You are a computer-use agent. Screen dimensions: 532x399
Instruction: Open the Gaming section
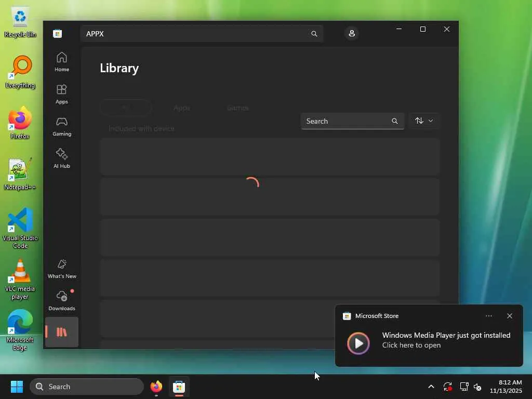pyautogui.click(x=62, y=127)
